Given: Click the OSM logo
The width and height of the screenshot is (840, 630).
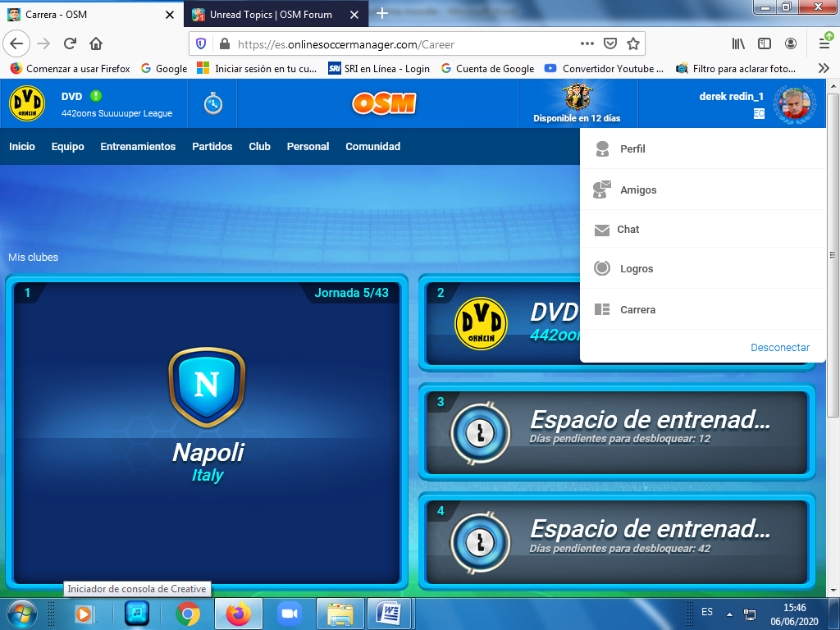Looking at the screenshot, I should [x=384, y=103].
